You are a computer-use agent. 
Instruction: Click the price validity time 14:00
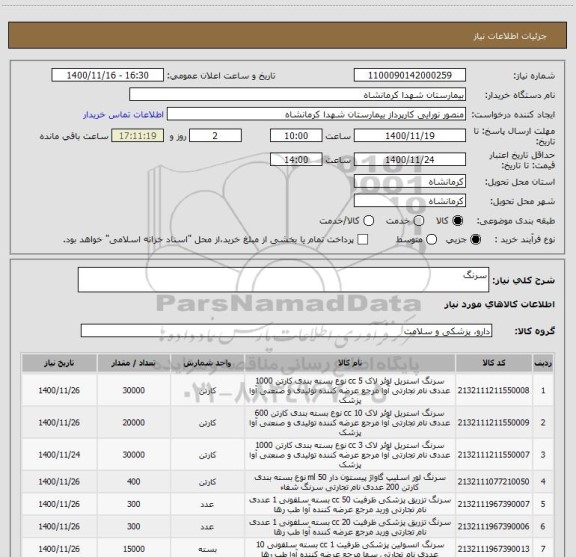point(296,160)
